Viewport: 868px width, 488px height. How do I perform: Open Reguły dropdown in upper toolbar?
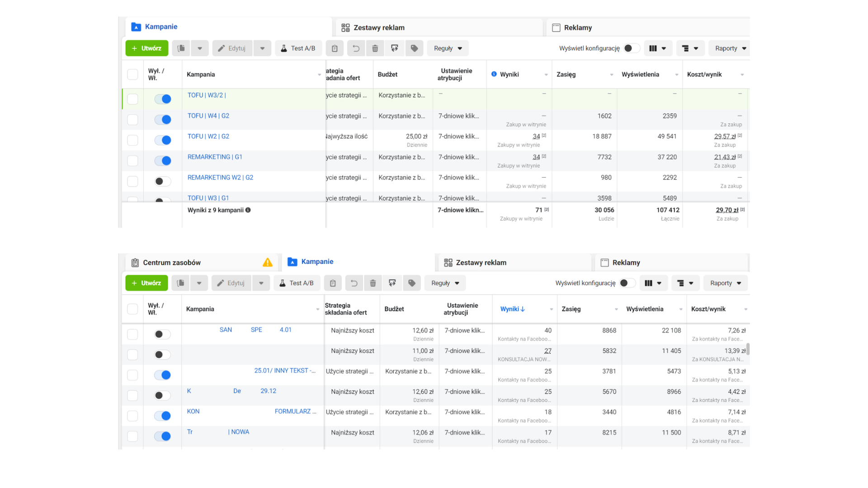tap(448, 48)
